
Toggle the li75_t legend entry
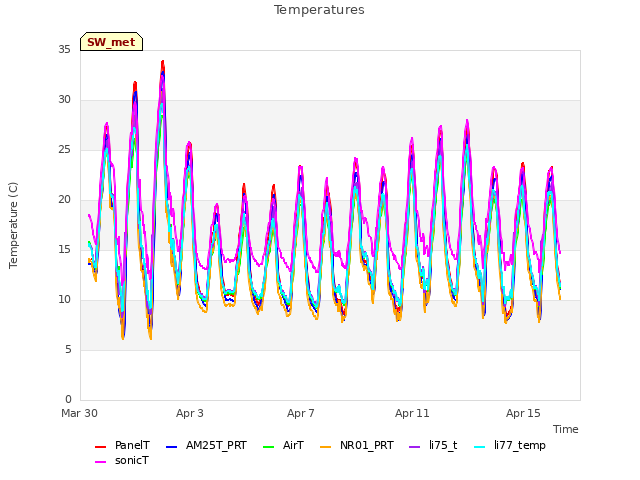(433, 445)
